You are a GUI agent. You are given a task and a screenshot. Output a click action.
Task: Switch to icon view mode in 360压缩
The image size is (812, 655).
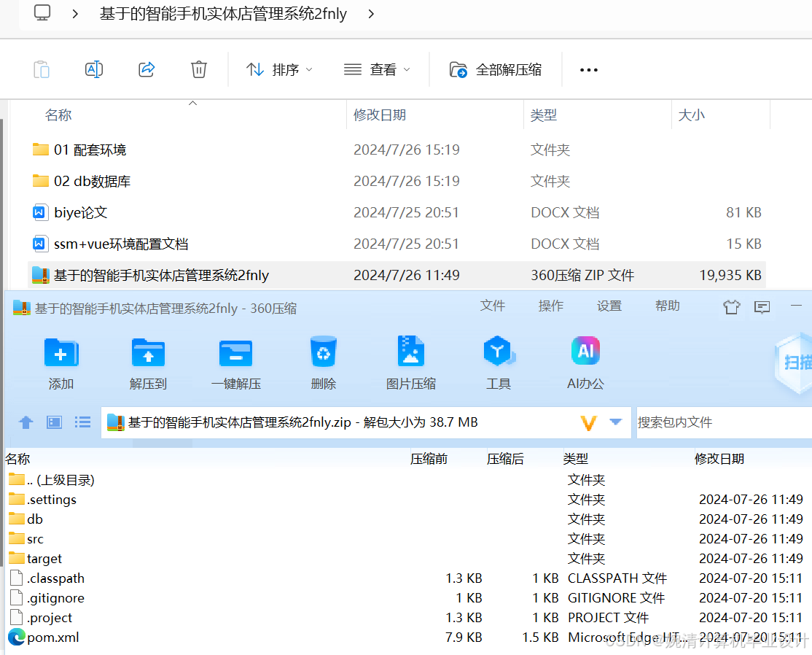tap(55, 422)
